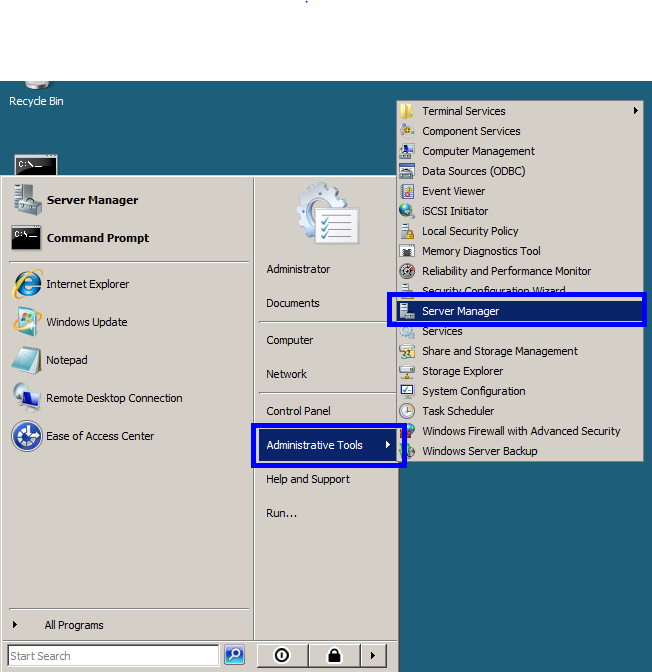The image size is (652, 672).
Task: Open Windows Firewall with Advanced Security
Action: pyautogui.click(x=520, y=431)
